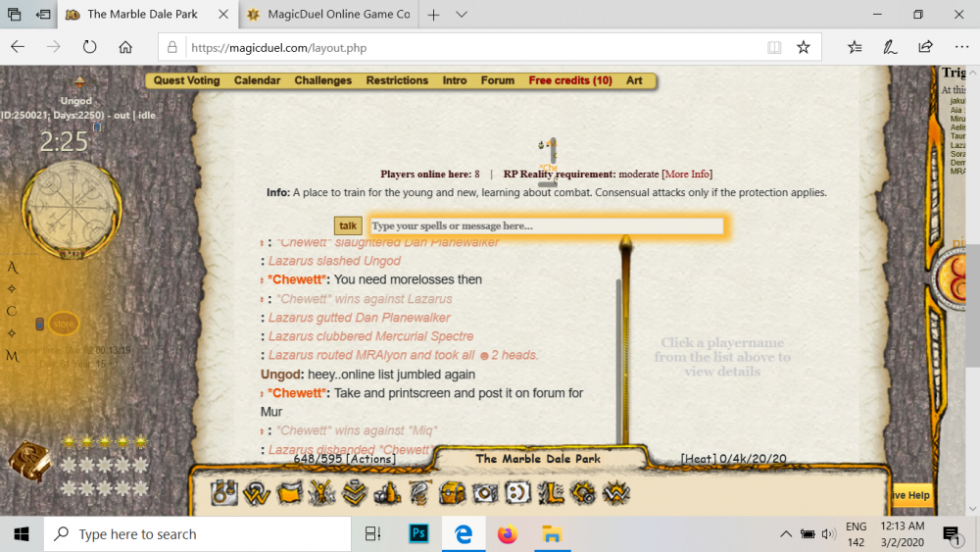Click the chat log scrollbar
Screen dimensions: 980x552
click(618, 360)
